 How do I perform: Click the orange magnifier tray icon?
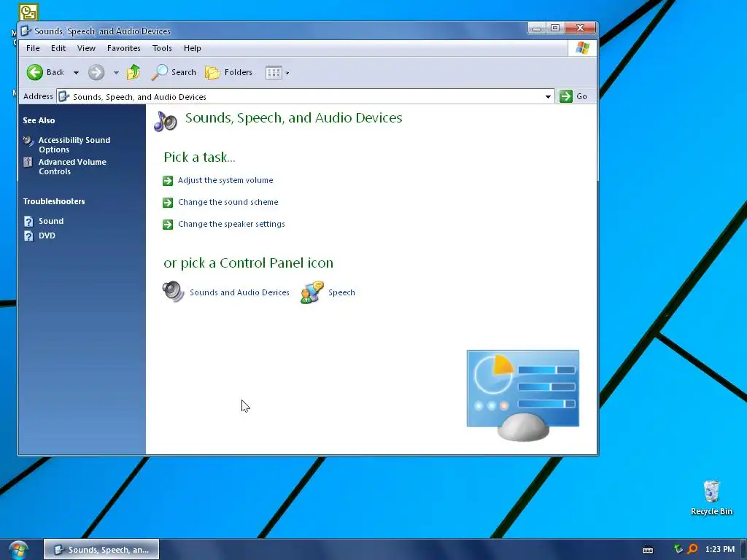tap(693, 549)
